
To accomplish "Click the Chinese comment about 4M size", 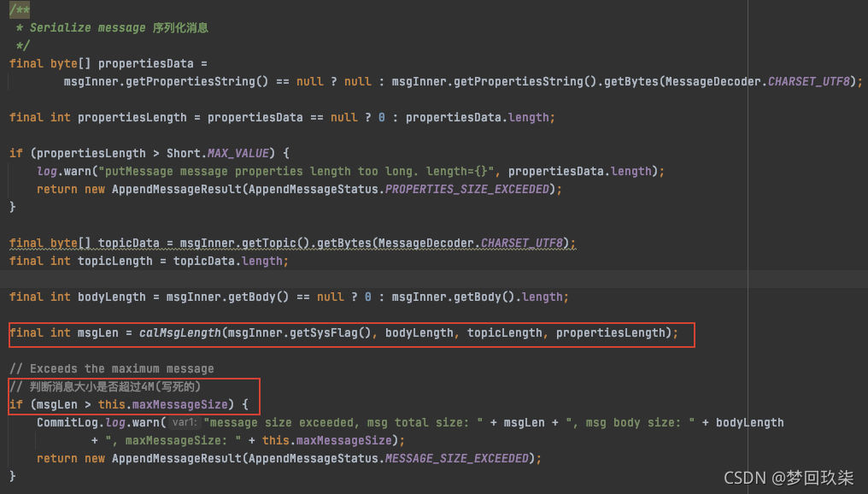I will (x=105, y=386).
